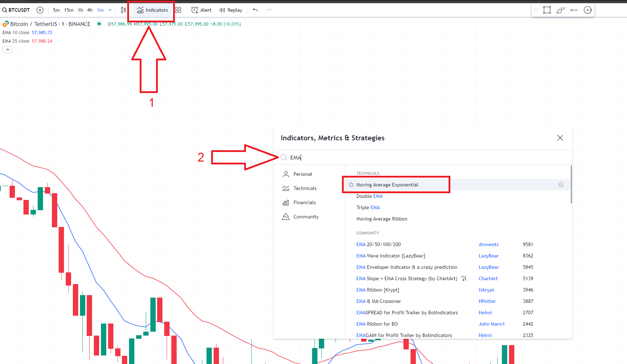Select the 4h timeframe
Screen dimensions: 627x364
click(90, 10)
